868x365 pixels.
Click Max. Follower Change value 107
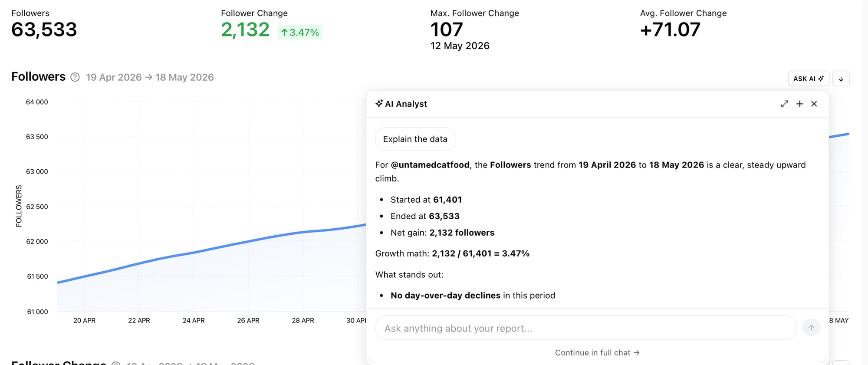[x=447, y=30]
